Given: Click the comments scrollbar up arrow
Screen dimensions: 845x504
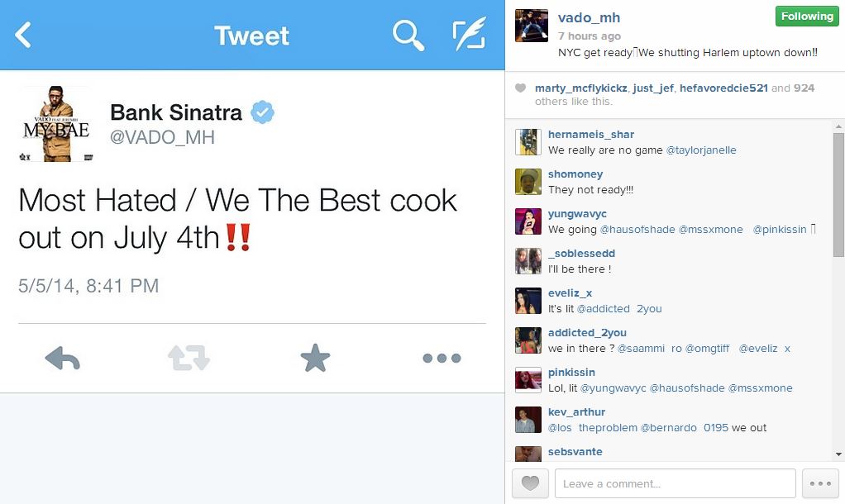Looking at the screenshot, I should tap(838, 127).
